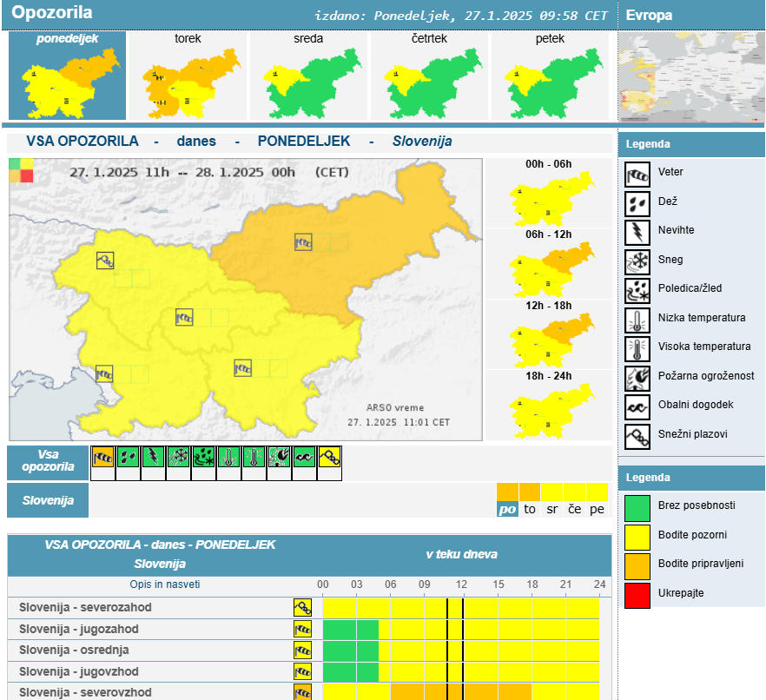Open the Evropa map thumbnail
Screen dimensions: 766x700
(690, 78)
